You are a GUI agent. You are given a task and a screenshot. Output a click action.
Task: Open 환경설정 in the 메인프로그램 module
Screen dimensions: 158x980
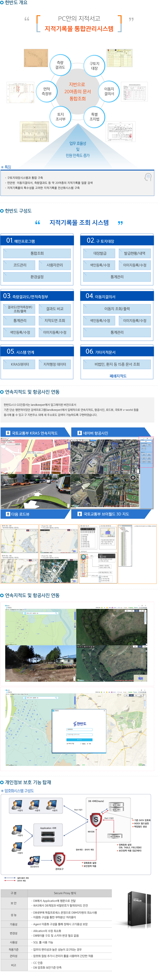[x=37, y=277]
